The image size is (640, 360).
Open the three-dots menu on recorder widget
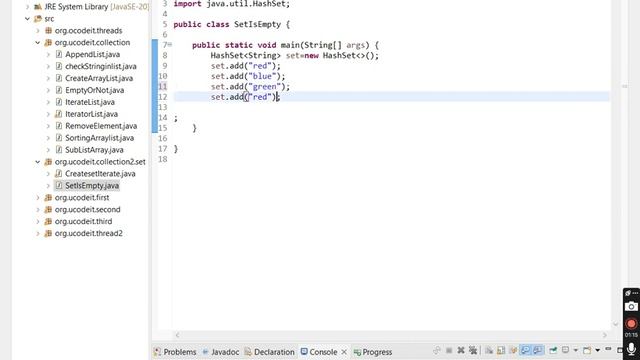(x=635, y=293)
